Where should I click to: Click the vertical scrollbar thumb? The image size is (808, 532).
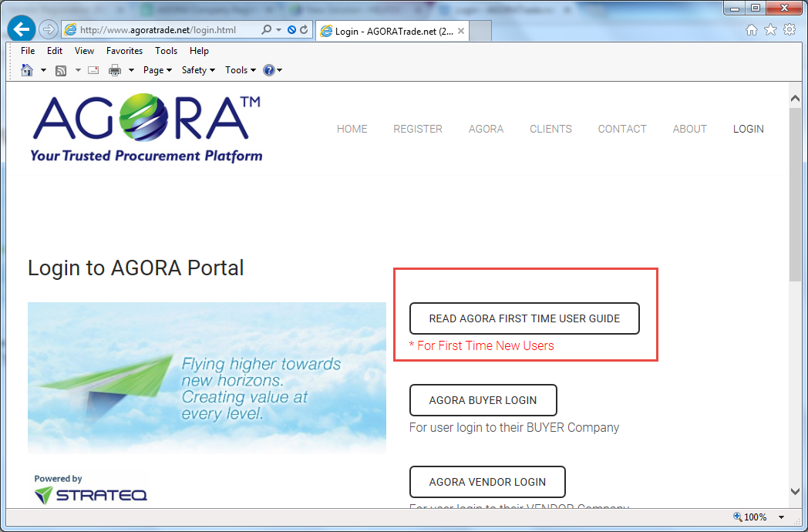tap(795, 194)
